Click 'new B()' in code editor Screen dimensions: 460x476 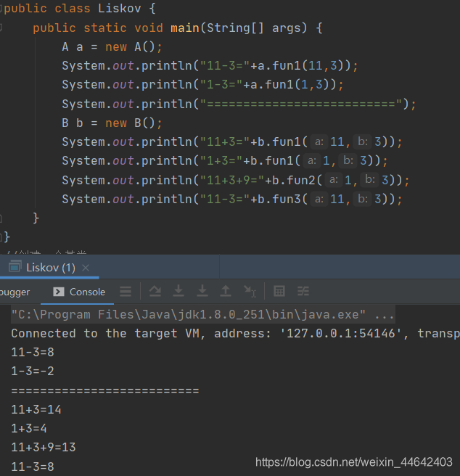pyautogui.click(x=131, y=123)
